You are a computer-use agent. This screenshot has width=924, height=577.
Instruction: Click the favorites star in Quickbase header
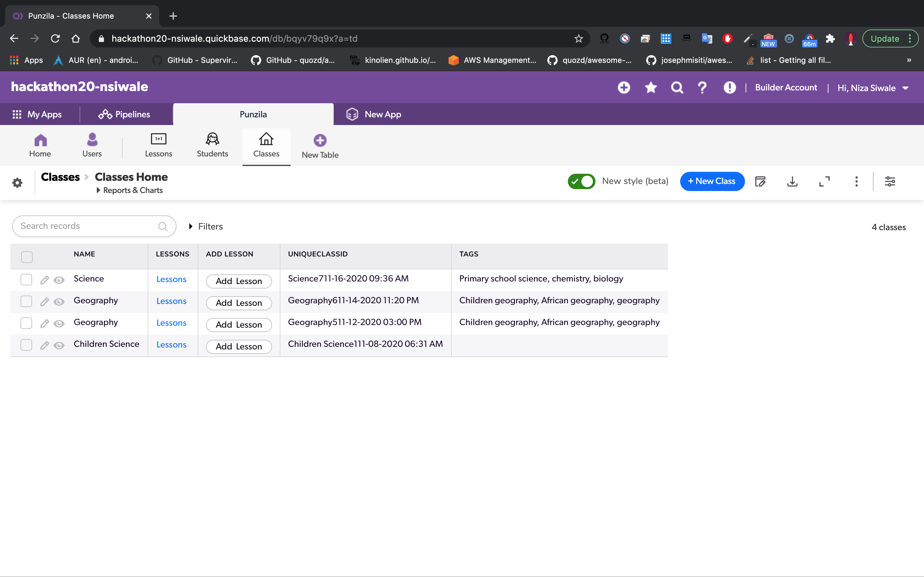(x=651, y=88)
